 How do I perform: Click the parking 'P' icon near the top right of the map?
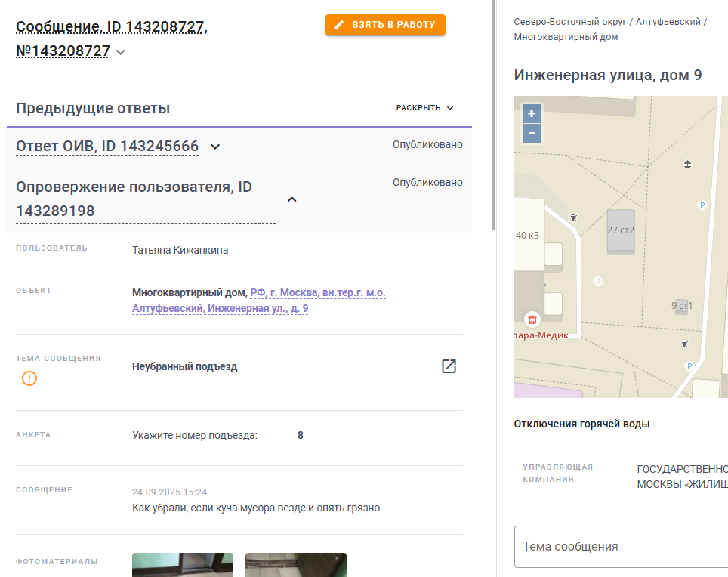(x=702, y=205)
